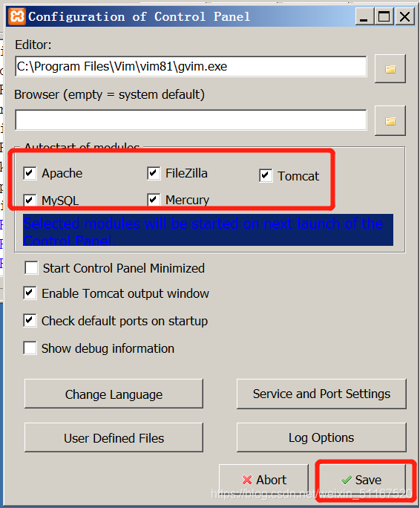Click the empty Browser path field
The image size is (420, 508).
tap(191, 120)
